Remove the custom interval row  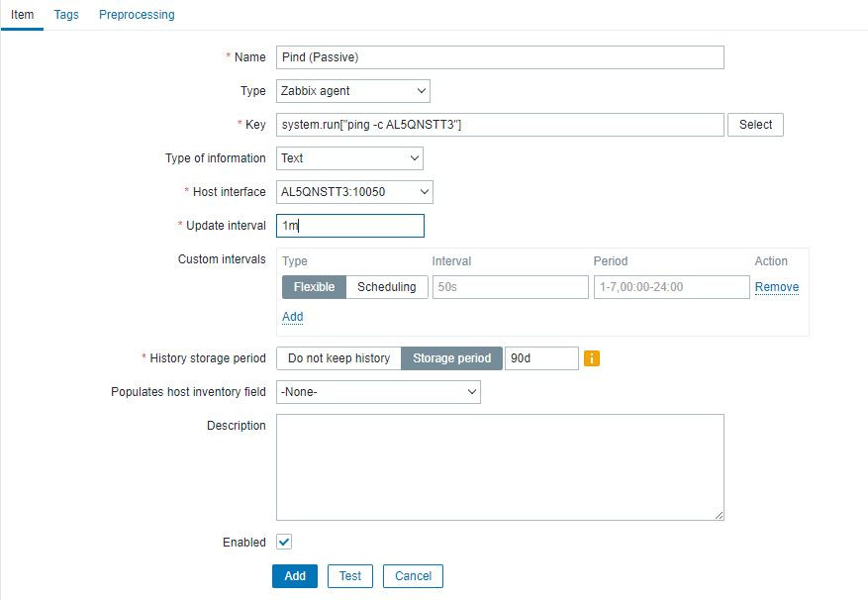(777, 287)
